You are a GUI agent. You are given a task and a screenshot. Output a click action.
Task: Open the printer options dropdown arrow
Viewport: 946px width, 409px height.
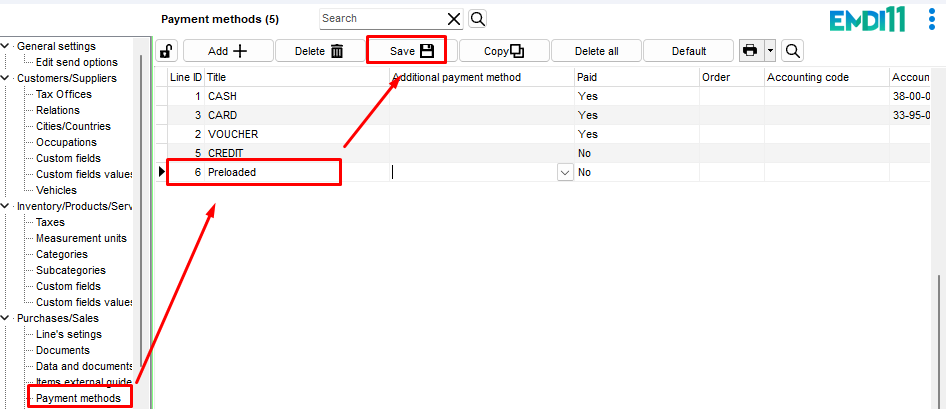point(770,51)
